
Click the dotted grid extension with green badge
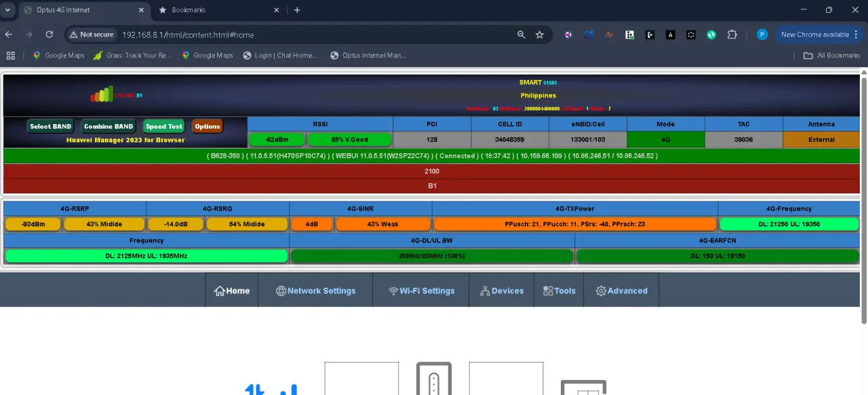pos(629,35)
